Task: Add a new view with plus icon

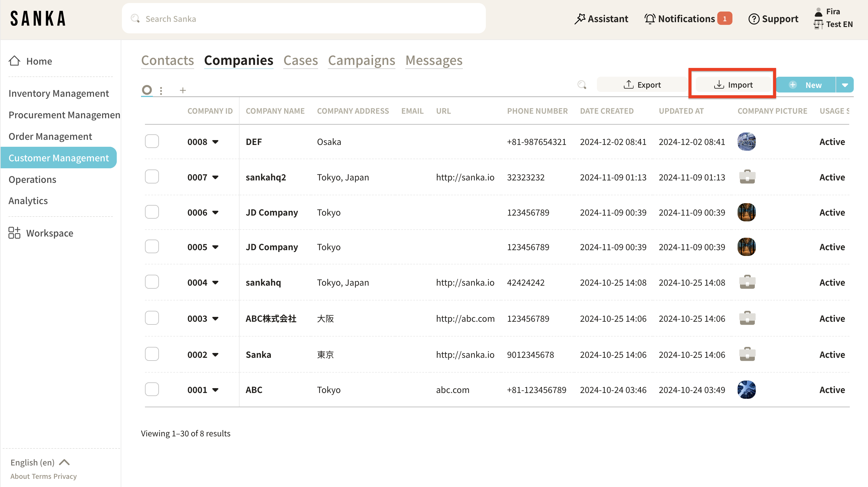Action: pos(183,90)
